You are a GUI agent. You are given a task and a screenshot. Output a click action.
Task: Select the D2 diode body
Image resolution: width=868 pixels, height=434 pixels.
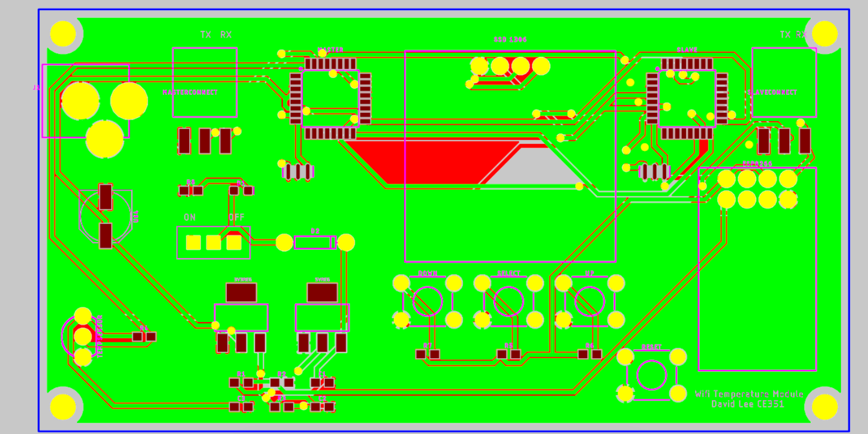pos(315,243)
